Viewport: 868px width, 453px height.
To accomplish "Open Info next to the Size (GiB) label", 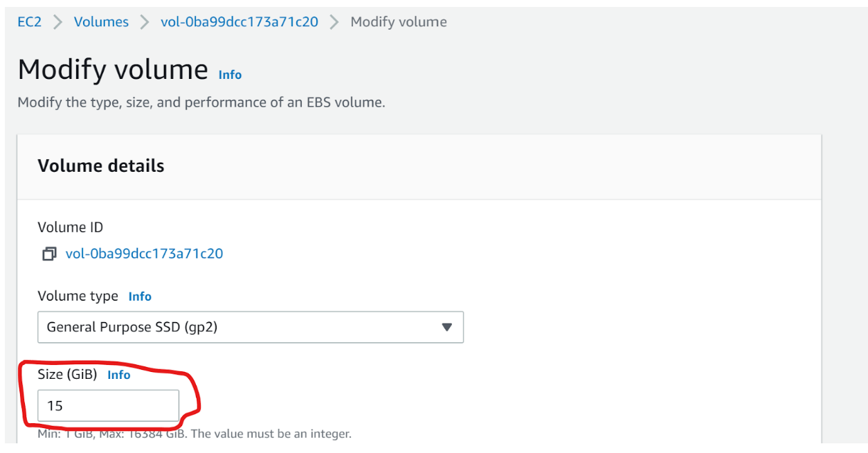I will point(119,375).
